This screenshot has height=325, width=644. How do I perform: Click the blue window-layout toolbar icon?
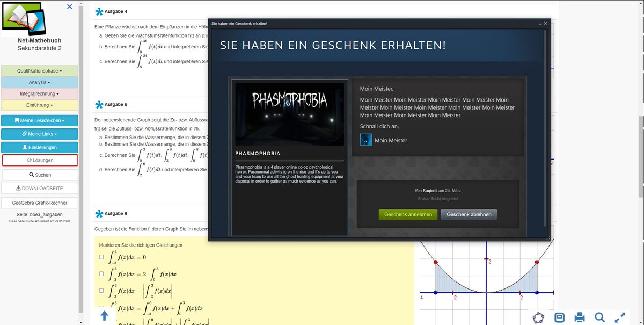(559, 317)
